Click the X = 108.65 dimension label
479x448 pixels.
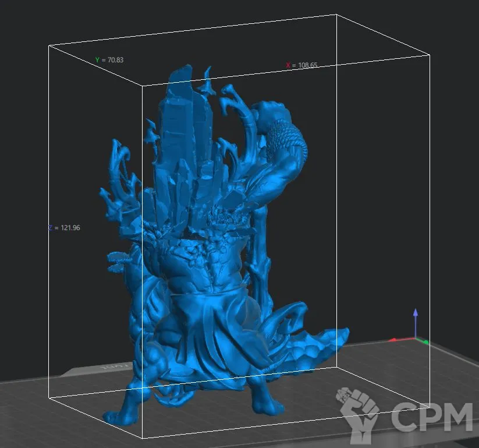coord(301,65)
